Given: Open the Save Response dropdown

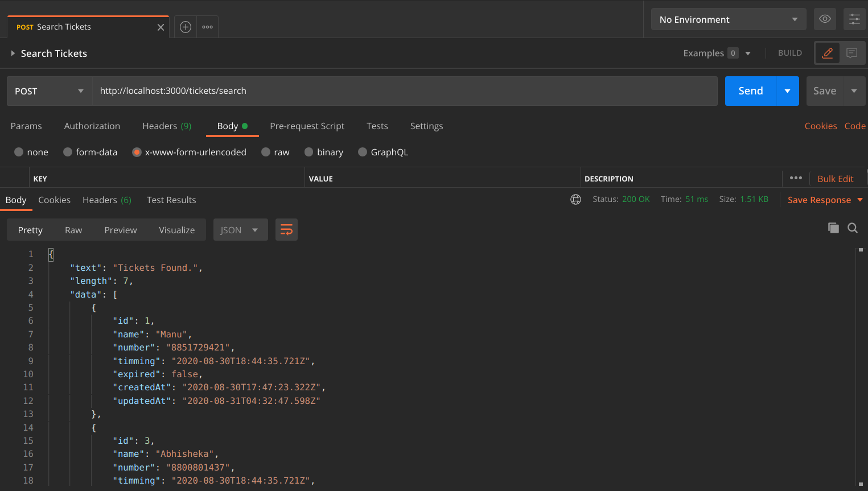Looking at the screenshot, I should click(825, 200).
